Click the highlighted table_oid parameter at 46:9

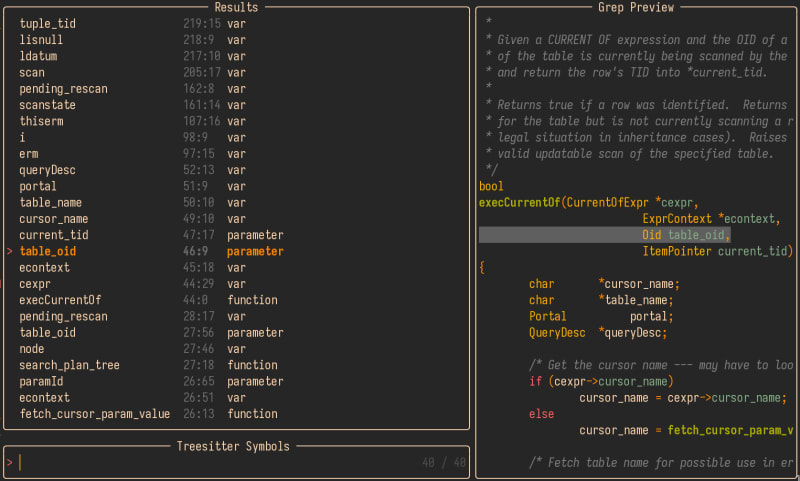click(x=47, y=251)
